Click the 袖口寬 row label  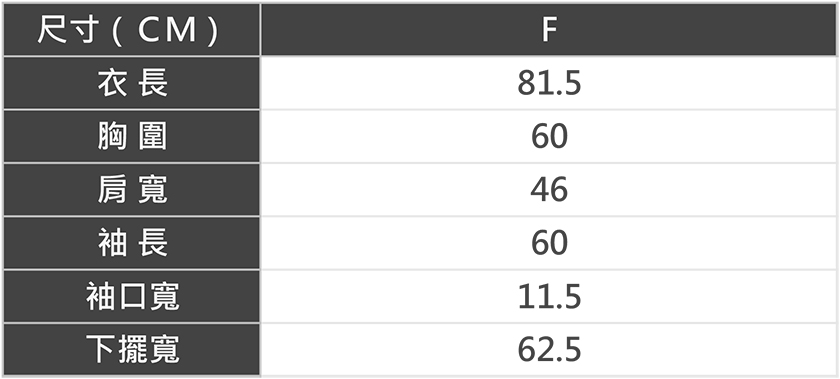pyautogui.click(x=132, y=296)
